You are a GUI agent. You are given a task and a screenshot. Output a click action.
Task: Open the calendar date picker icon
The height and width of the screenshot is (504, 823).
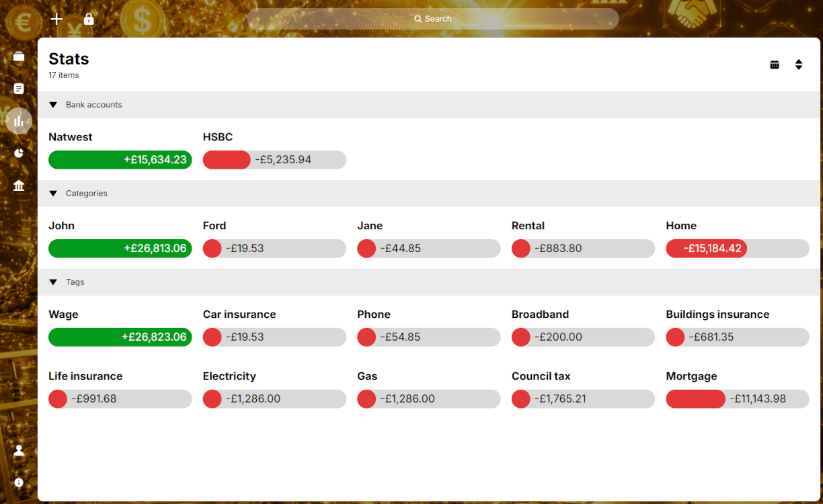[775, 65]
